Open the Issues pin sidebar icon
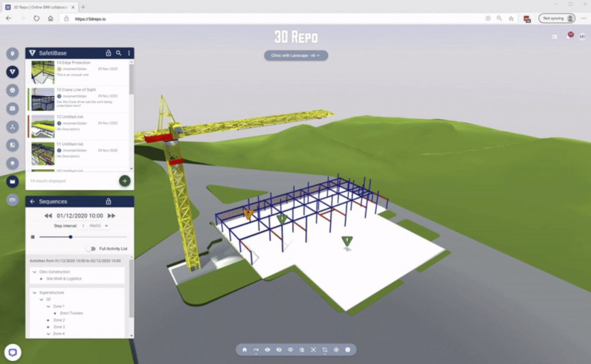This screenshot has height=364, width=591. (x=13, y=54)
